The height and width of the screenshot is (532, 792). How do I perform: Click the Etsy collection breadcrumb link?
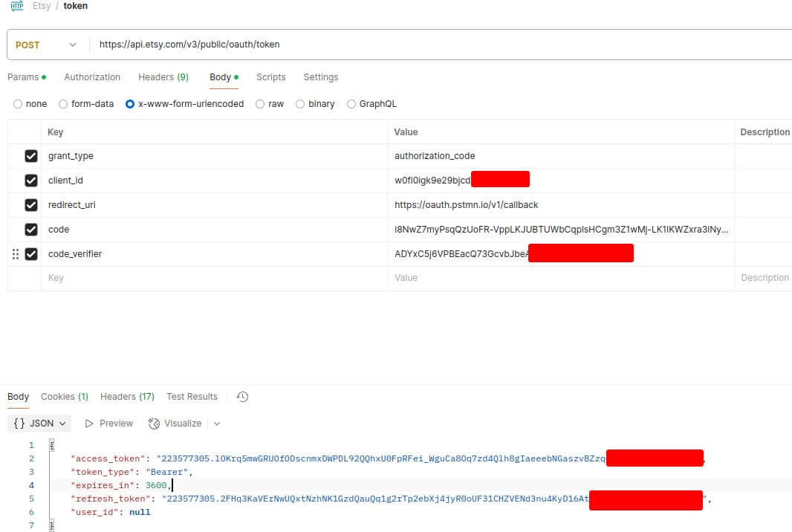click(x=42, y=6)
